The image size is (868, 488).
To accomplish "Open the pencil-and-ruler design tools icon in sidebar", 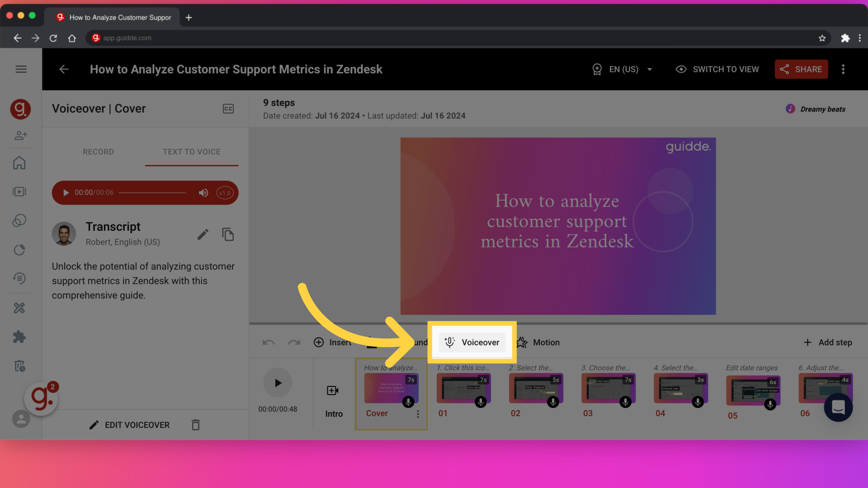I will [x=19, y=308].
